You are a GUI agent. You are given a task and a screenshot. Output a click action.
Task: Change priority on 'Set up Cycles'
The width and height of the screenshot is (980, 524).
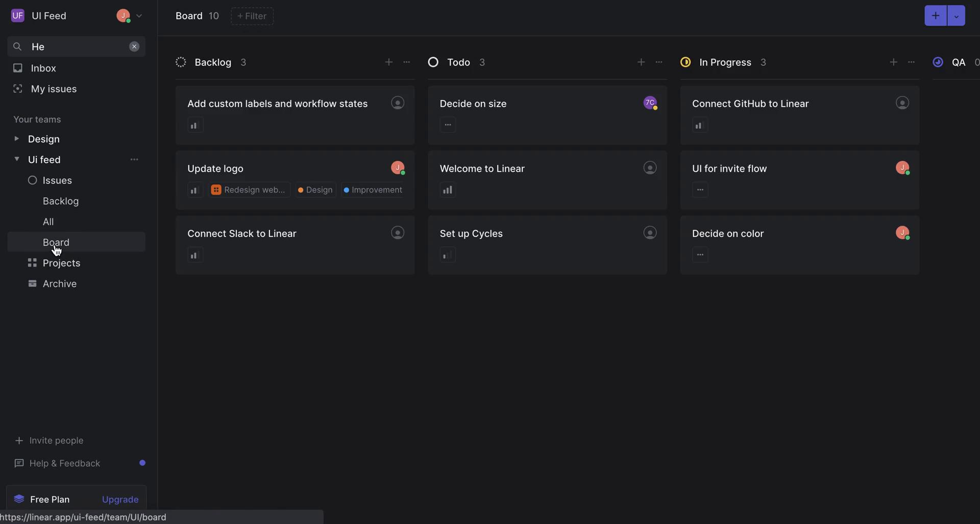448,255
